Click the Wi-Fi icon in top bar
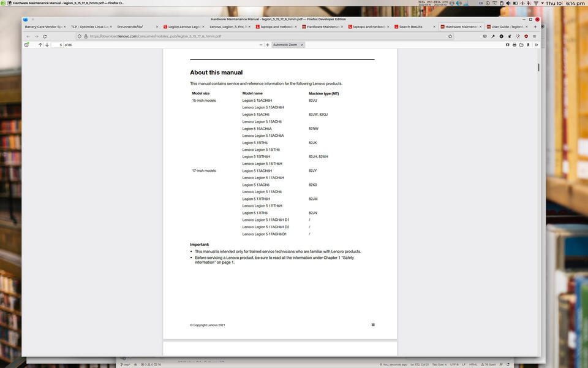 click(x=536, y=3)
